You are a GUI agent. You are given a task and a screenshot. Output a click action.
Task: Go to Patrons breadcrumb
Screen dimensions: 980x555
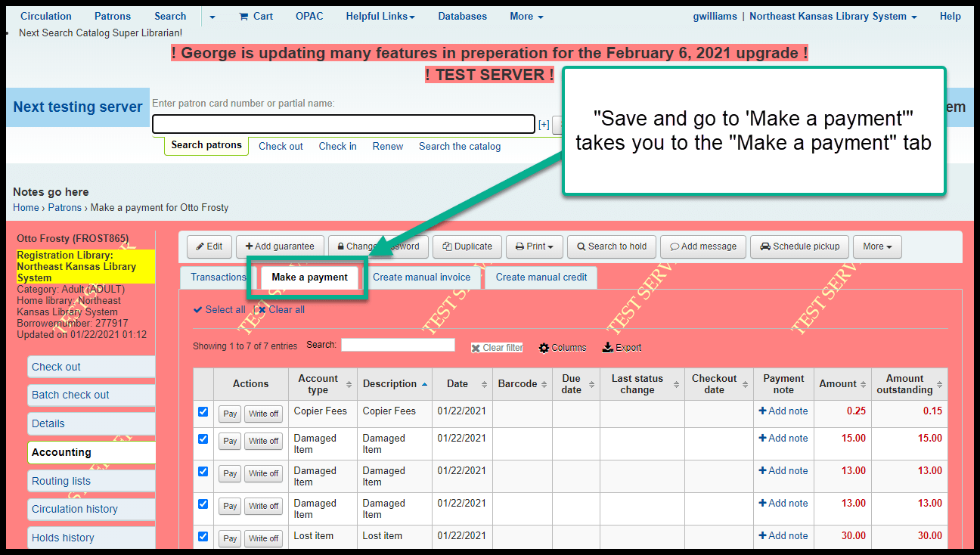65,207
